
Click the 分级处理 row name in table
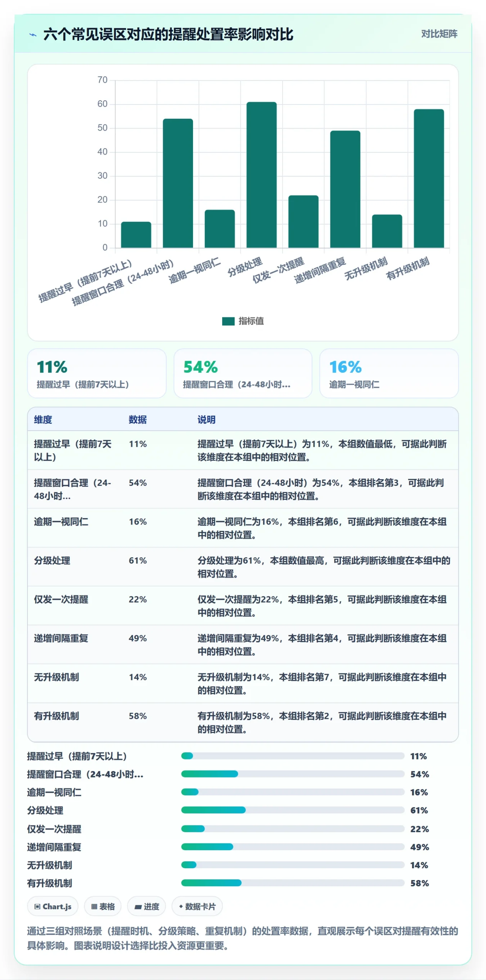[x=52, y=560]
